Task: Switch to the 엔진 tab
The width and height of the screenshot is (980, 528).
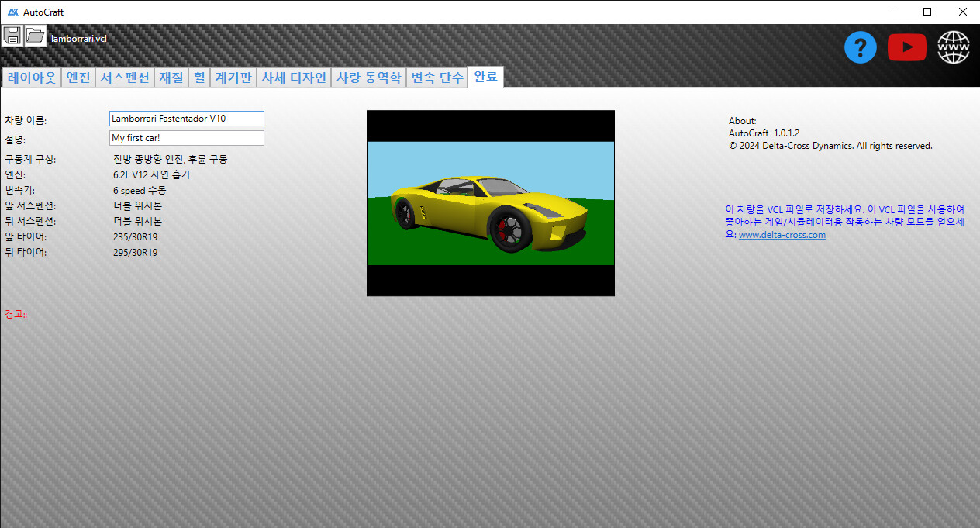Action: 78,78
